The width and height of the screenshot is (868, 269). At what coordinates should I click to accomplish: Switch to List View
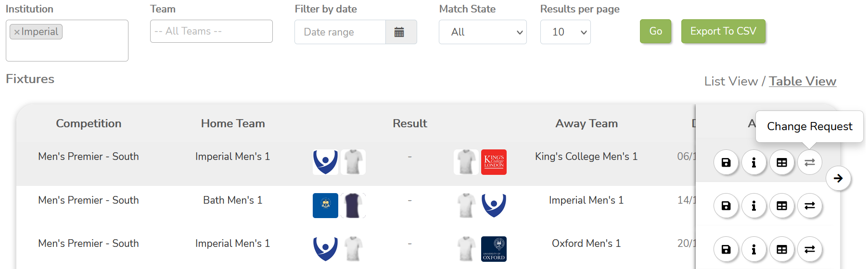coord(730,81)
